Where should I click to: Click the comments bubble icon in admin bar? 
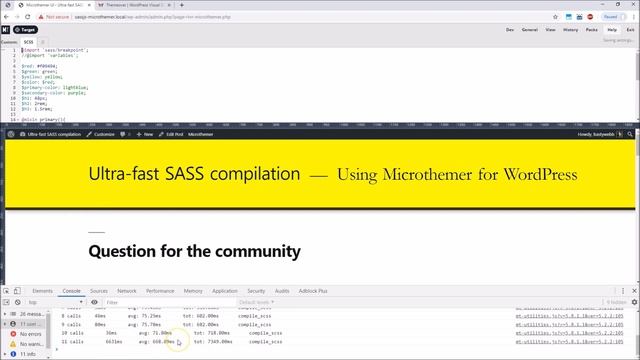point(124,134)
